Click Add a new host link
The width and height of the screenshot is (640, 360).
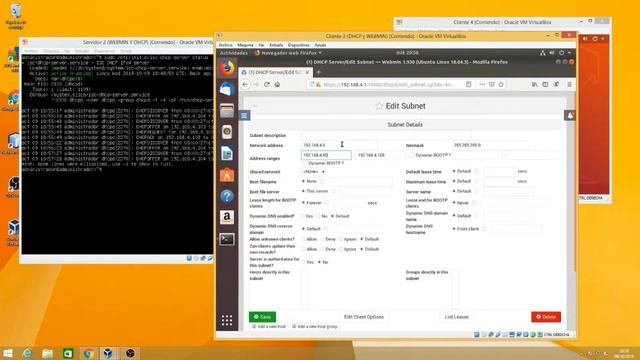tap(269, 327)
